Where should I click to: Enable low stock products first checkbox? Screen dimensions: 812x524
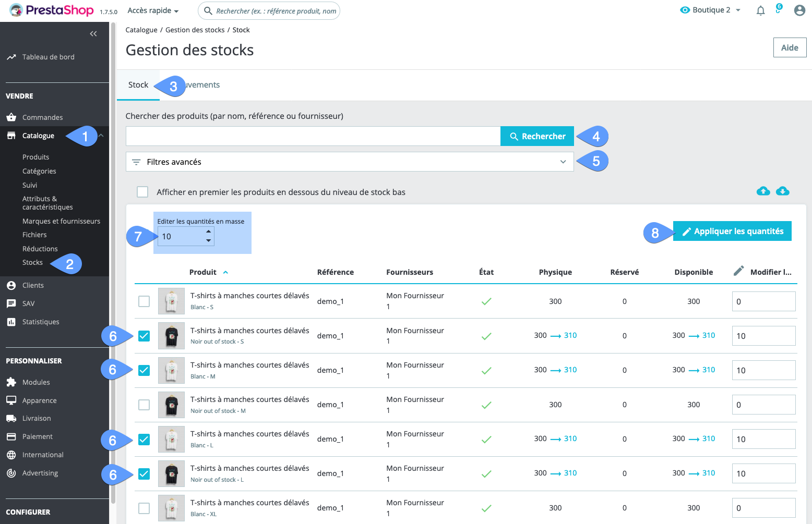[x=142, y=192]
